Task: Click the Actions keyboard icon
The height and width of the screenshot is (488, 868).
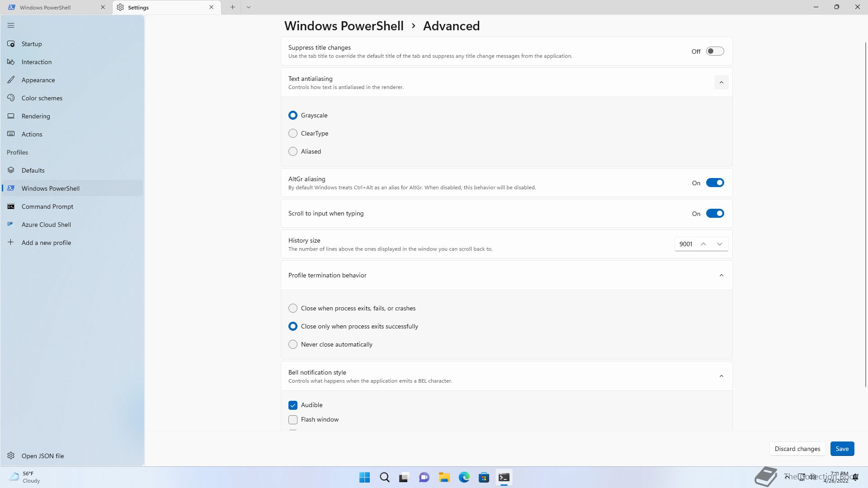Action: 11,134
